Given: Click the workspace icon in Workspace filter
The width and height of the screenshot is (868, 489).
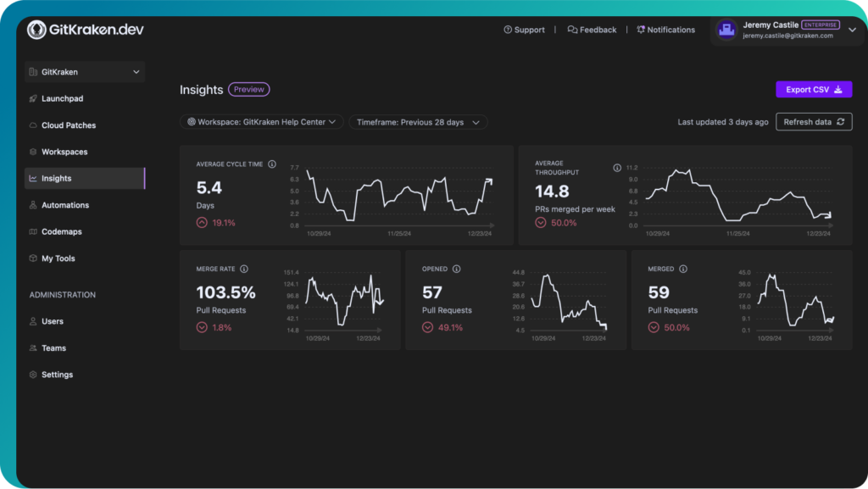Looking at the screenshot, I should point(192,122).
